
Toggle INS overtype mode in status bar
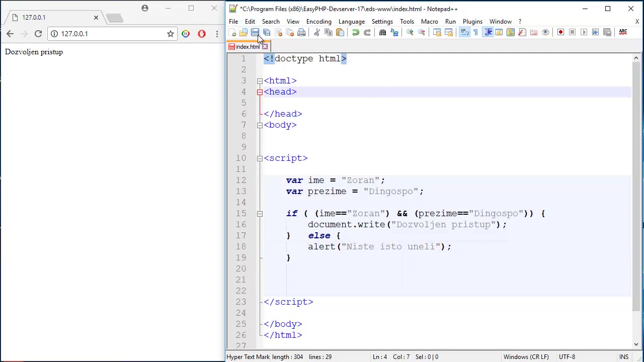pos(624,357)
